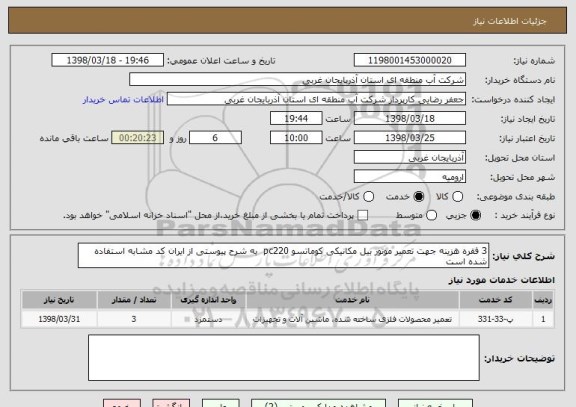The height and width of the screenshot is (407, 576).
Task: Click the service name cell in row 1
Action: click(353, 319)
